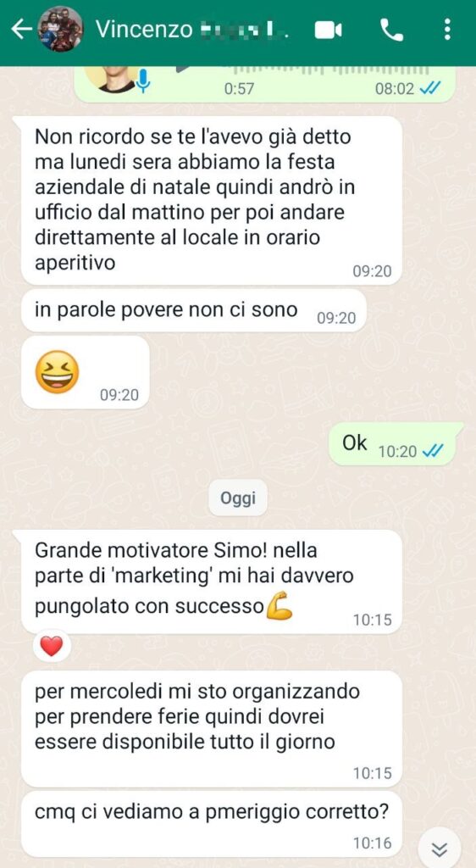476x868 pixels.
Task: Select the 'in parole povere non ci sono' message
Action: click(193, 311)
